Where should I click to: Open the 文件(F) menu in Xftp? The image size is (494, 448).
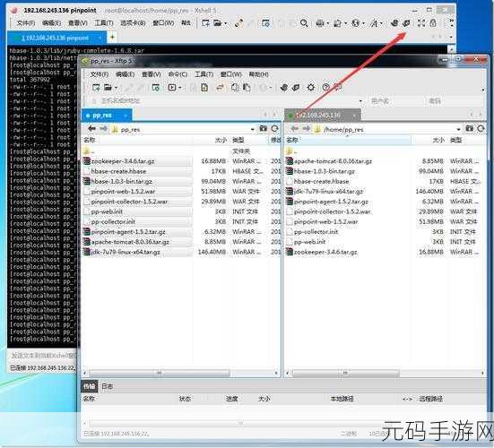(x=100, y=74)
